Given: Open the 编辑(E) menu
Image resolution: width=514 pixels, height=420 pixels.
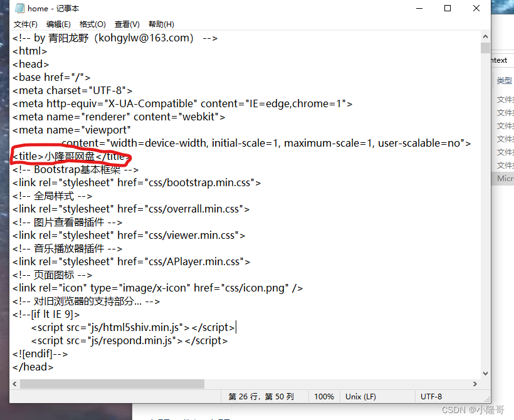Looking at the screenshot, I should coord(58,24).
